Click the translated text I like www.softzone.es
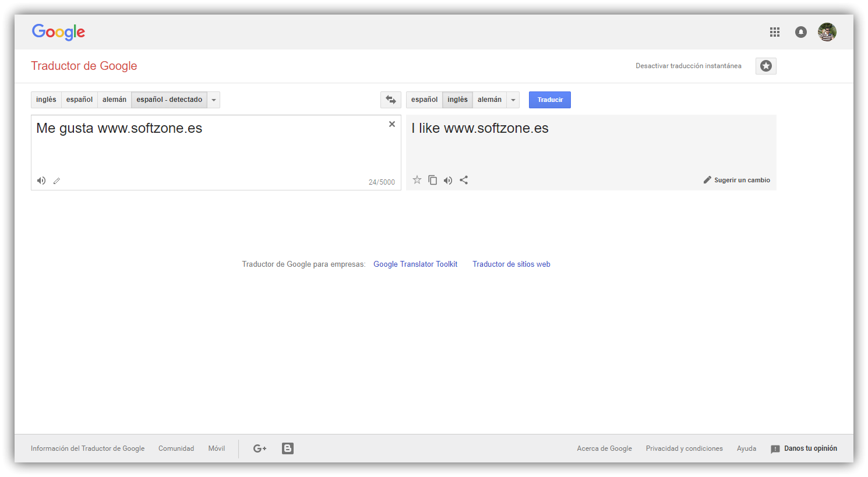The width and height of the screenshot is (868, 477). coord(480,128)
